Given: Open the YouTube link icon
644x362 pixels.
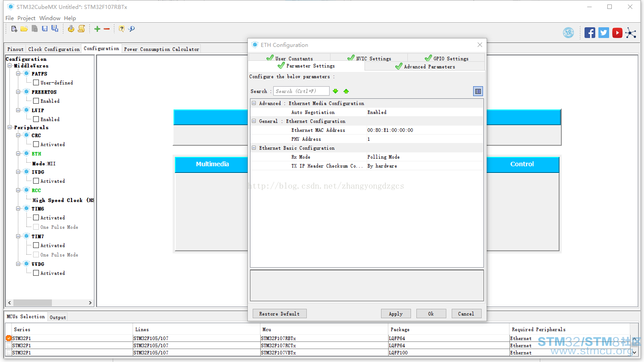Looking at the screenshot, I should coord(617,33).
